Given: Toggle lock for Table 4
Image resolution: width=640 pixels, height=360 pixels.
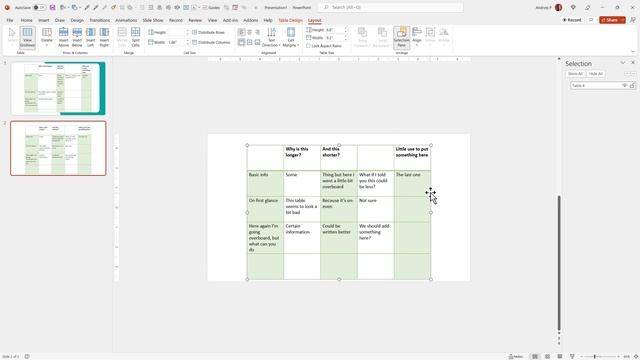Looking at the screenshot, I should [632, 85].
